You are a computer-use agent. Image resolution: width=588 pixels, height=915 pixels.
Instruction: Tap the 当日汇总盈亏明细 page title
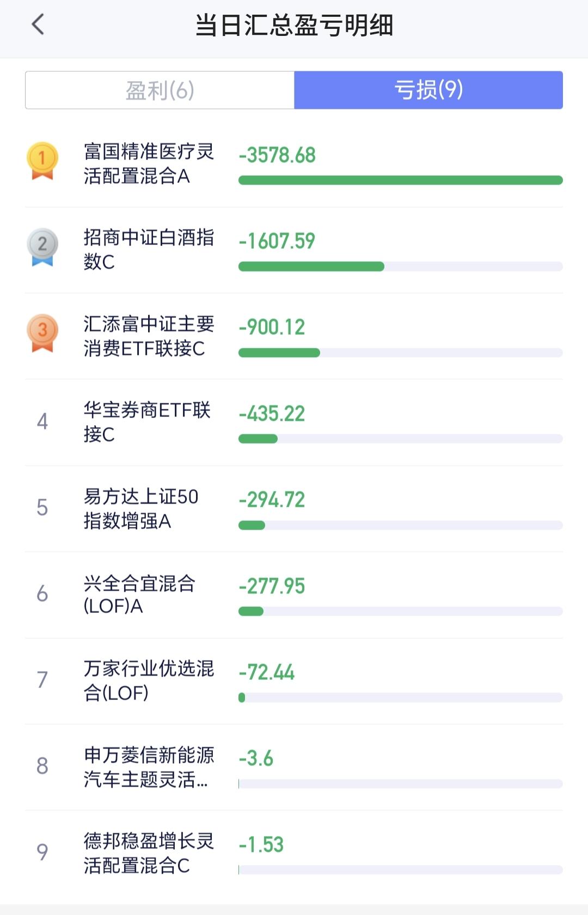pyautogui.click(x=294, y=26)
